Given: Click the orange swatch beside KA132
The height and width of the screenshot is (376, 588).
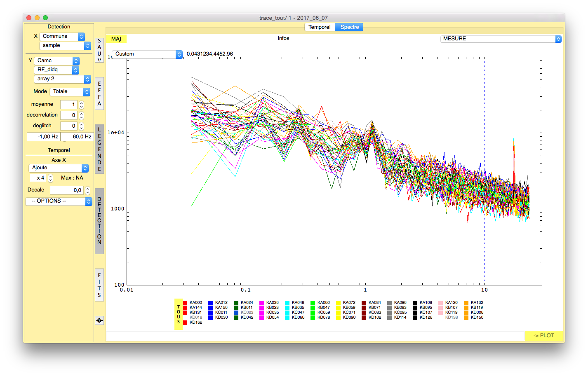Looking at the screenshot, I should [x=466, y=303].
